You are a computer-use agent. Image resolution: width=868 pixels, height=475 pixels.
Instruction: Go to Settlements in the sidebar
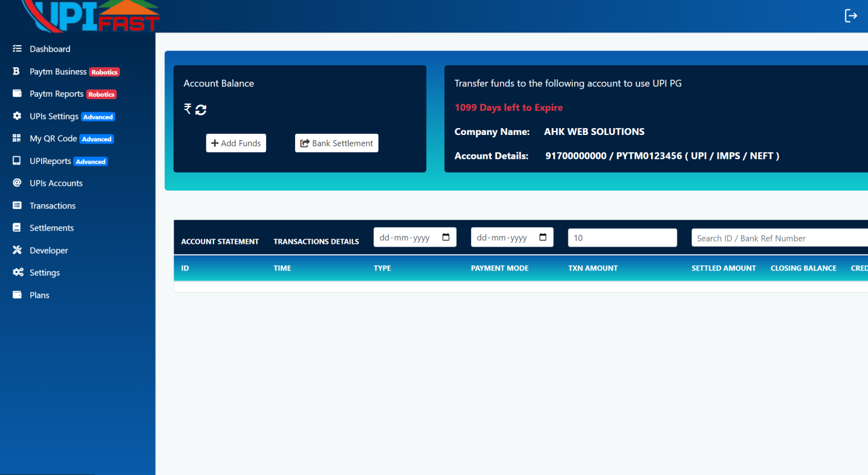point(52,228)
